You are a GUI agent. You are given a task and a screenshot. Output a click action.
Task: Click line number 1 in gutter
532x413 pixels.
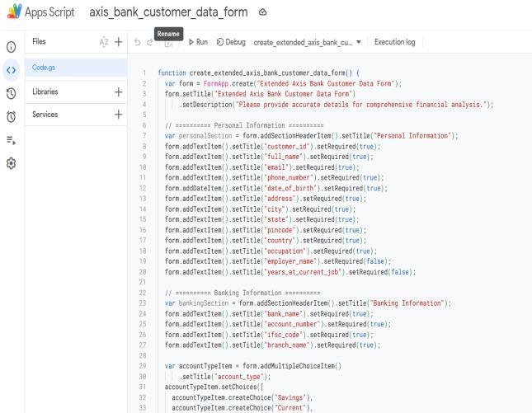coord(144,73)
